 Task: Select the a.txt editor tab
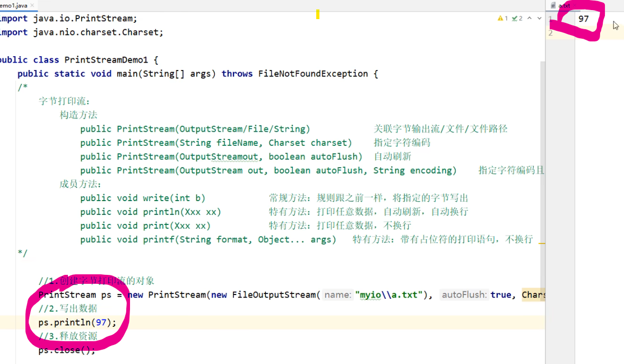[564, 5]
